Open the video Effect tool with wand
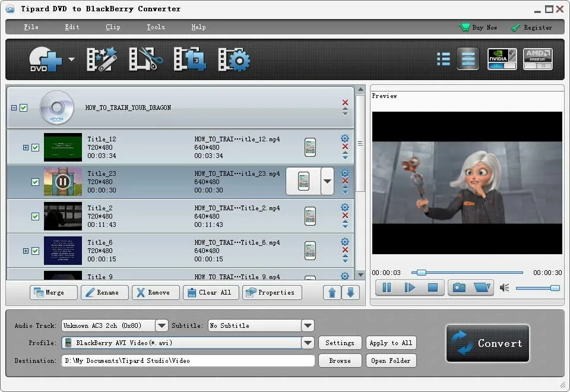 click(102, 59)
